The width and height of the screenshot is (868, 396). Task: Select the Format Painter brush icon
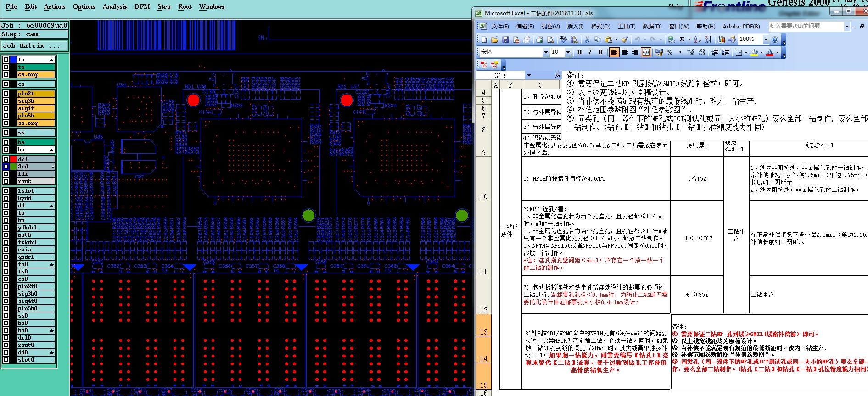tap(625, 39)
